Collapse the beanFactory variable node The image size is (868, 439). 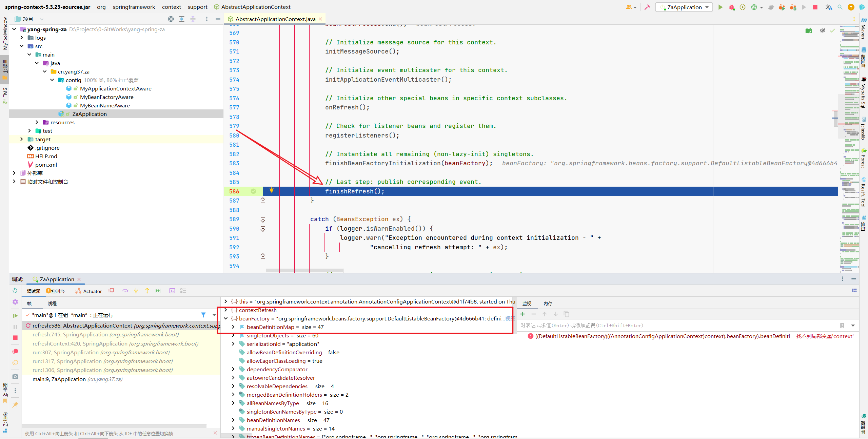226,318
